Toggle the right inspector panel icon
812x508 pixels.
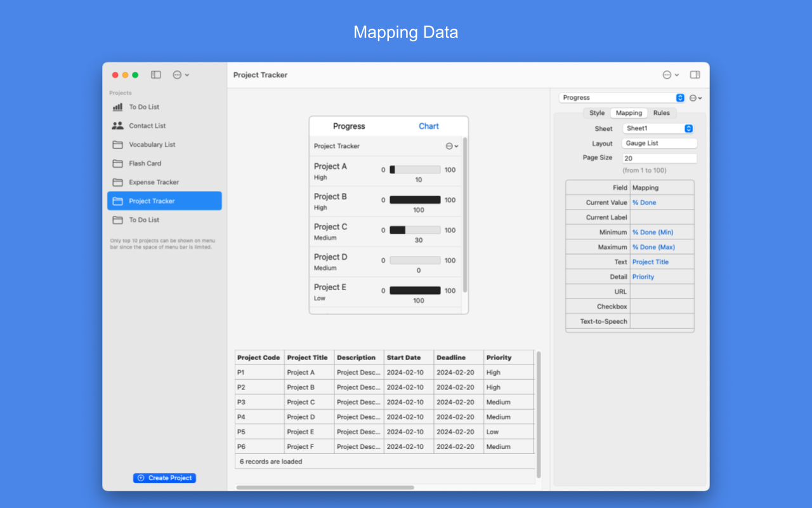[695, 75]
